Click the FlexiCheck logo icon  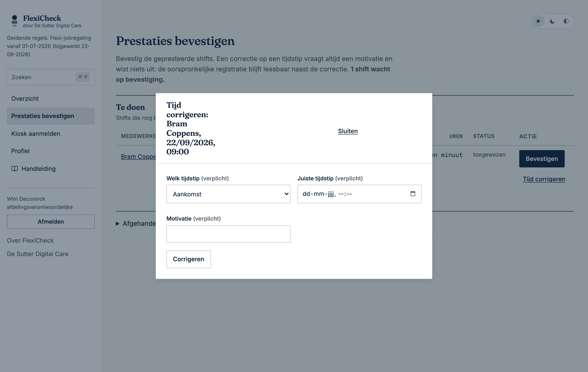click(14, 21)
